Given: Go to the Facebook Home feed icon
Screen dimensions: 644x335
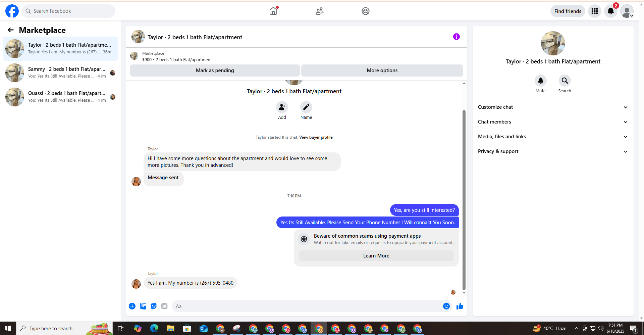Looking at the screenshot, I should point(273,11).
